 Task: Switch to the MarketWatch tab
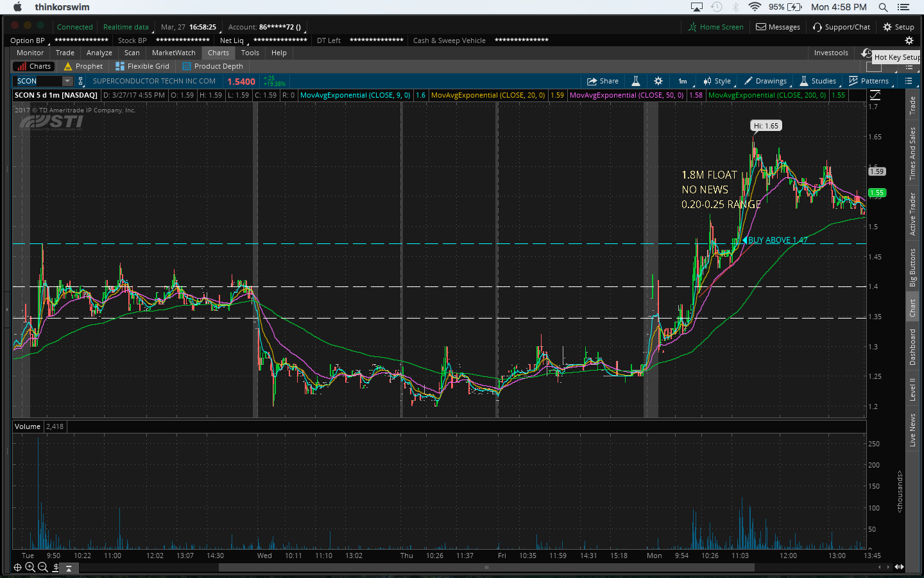point(173,53)
